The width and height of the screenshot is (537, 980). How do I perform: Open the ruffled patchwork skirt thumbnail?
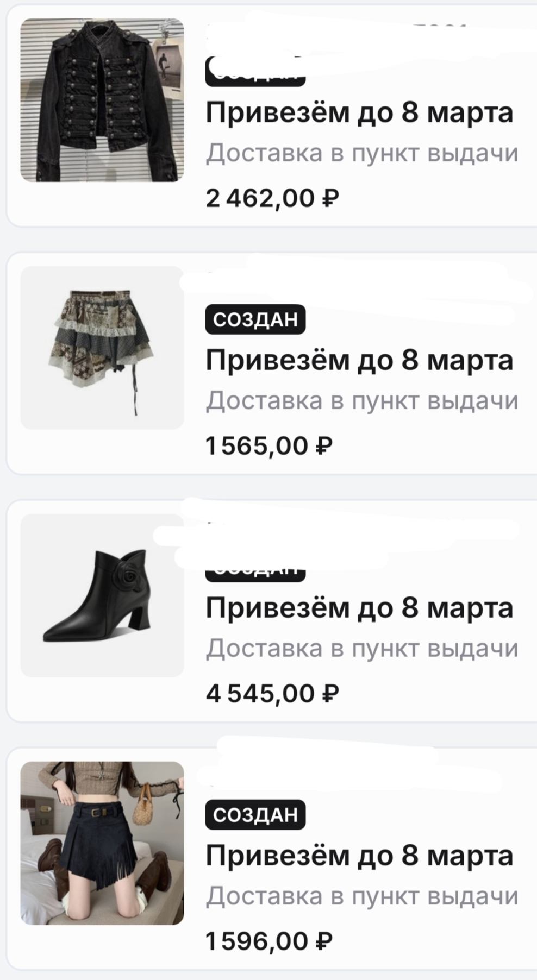coord(102,348)
